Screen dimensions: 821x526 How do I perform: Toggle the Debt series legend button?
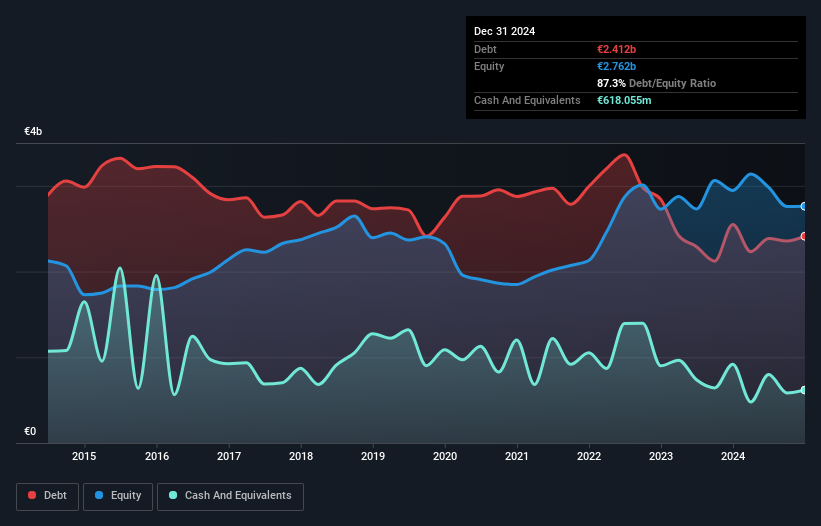click(x=47, y=496)
